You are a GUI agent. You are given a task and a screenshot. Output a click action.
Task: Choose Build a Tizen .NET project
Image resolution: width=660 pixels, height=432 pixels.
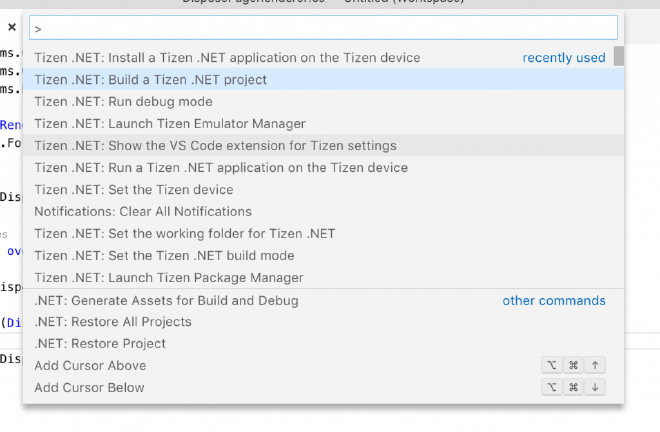coord(323,79)
